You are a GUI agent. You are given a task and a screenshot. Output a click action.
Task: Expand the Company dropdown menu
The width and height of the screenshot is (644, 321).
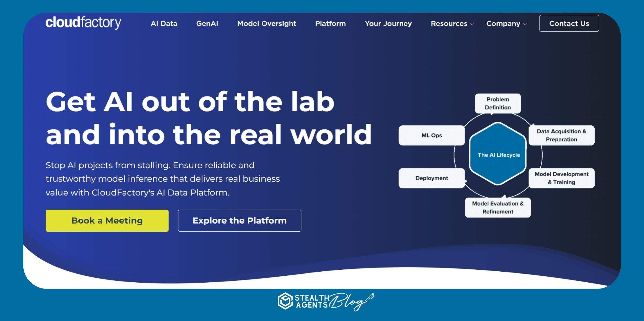click(507, 24)
